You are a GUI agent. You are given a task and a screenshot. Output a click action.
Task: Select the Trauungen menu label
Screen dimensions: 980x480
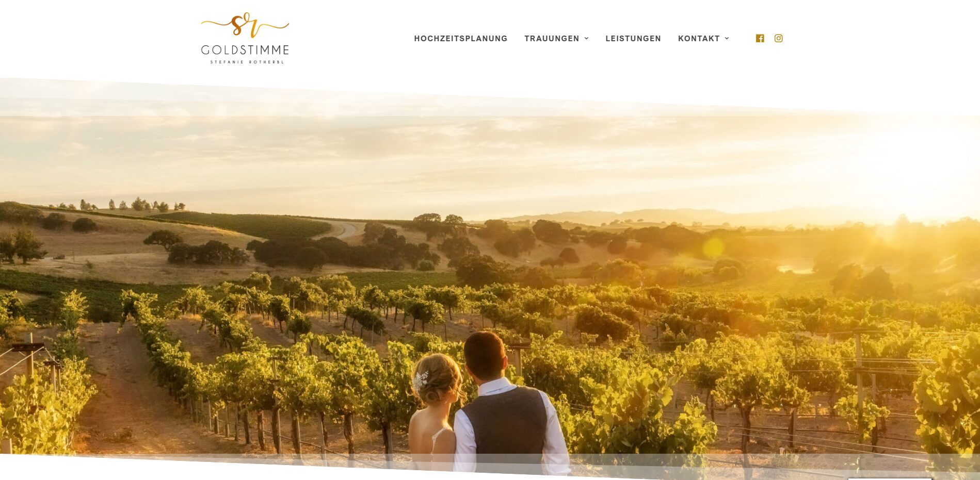coord(552,39)
